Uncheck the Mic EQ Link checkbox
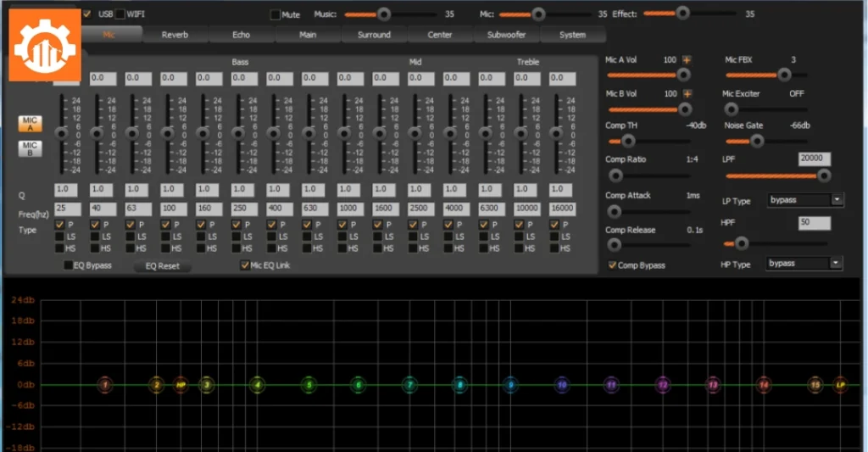 245,265
